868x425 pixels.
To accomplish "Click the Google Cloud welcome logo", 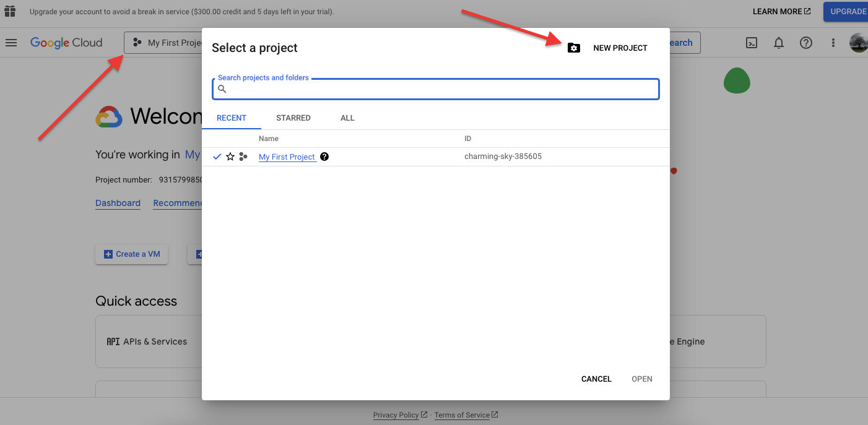I will (x=109, y=117).
